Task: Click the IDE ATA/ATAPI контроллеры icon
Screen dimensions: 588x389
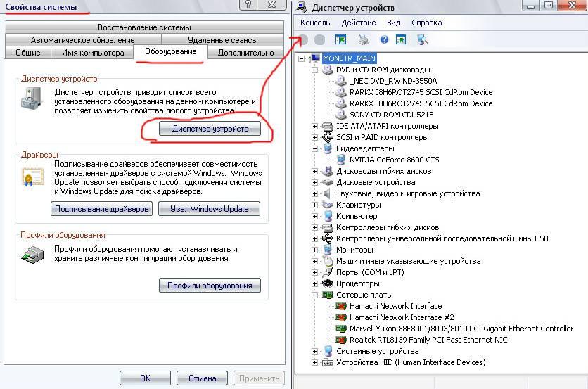Action: [328, 126]
